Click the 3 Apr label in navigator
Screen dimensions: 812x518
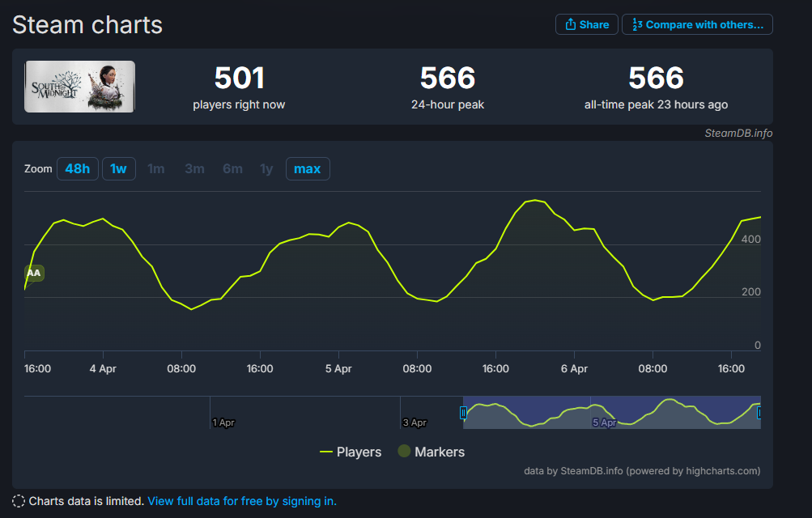tap(415, 422)
